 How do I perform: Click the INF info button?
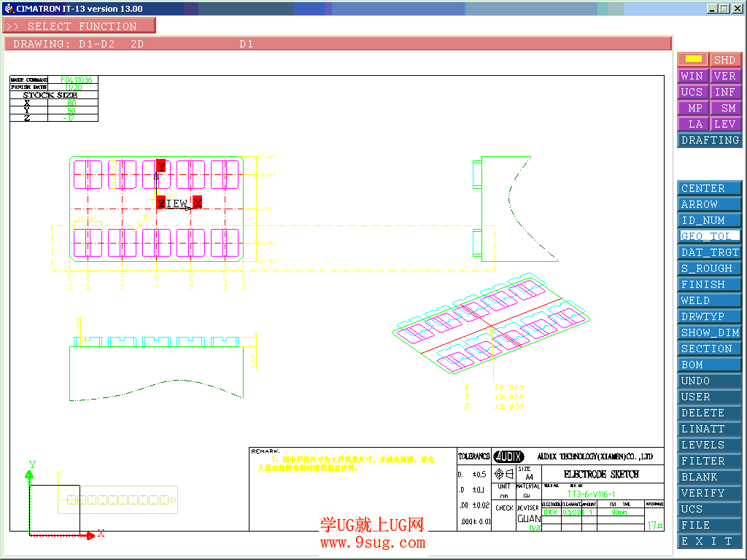click(725, 92)
